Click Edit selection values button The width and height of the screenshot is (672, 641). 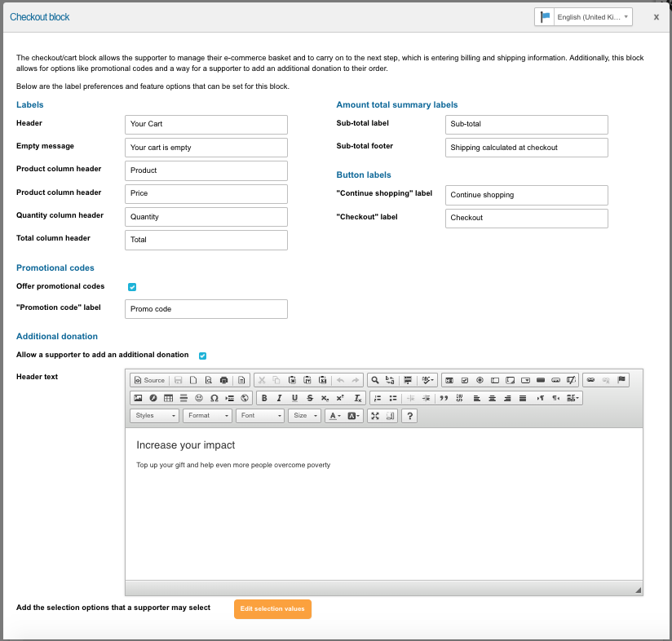click(x=272, y=609)
